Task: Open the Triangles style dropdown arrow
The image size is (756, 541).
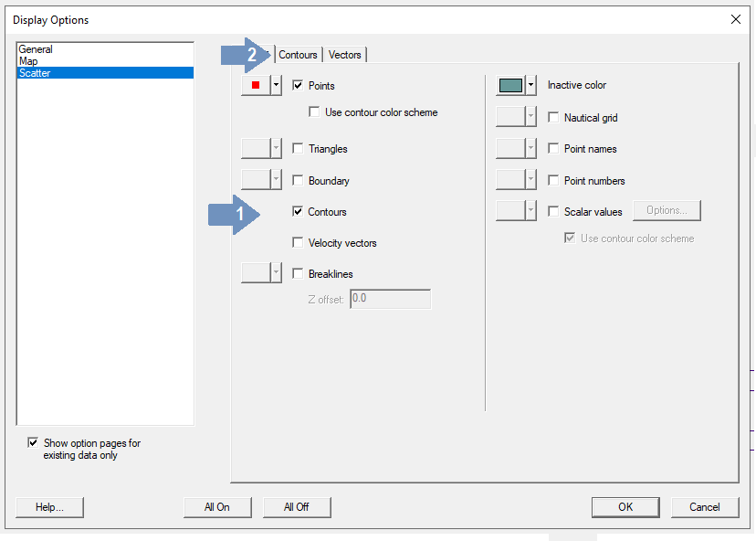Action: click(x=276, y=148)
